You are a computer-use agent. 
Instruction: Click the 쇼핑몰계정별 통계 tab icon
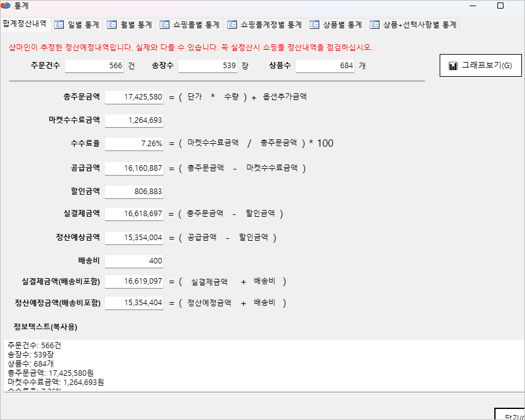point(232,25)
